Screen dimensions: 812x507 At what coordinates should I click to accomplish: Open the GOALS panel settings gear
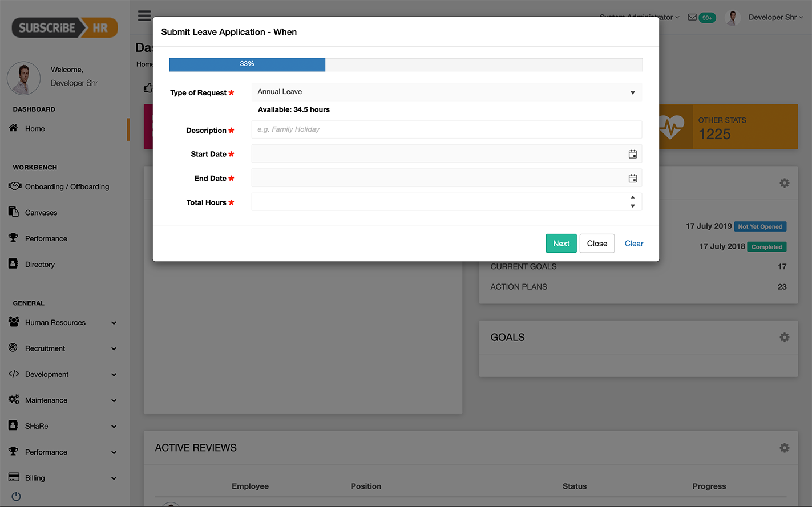point(784,337)
